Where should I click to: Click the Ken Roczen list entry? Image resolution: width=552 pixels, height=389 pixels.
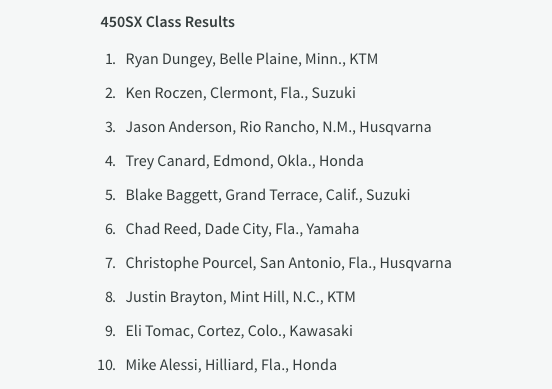click(240, 93)
